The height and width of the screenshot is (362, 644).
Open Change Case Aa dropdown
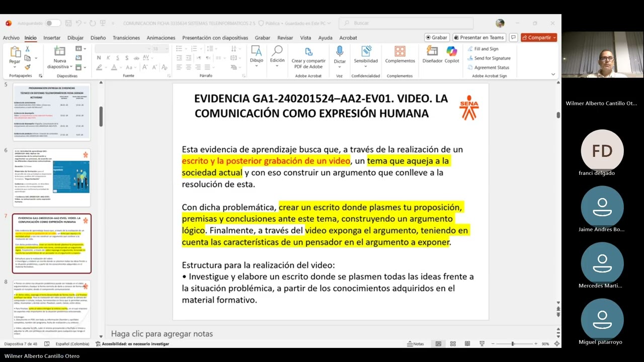[130, 67]
